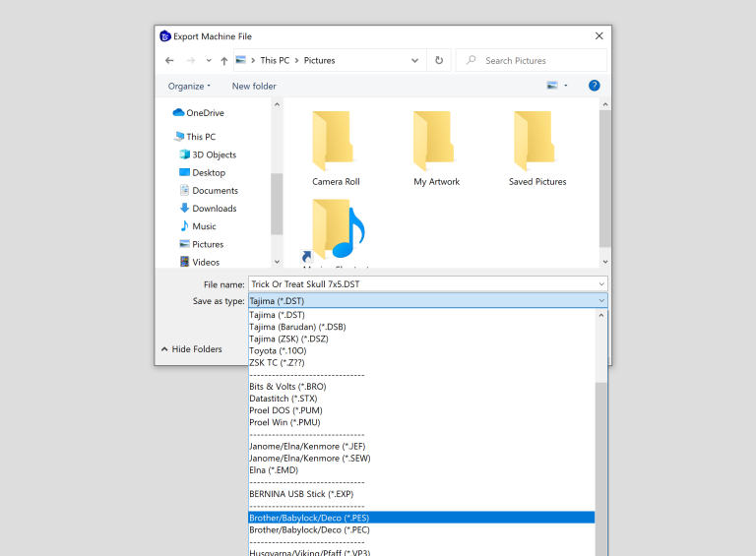
Task: Select the Camera Roll folder
Action: pos(336,149)
